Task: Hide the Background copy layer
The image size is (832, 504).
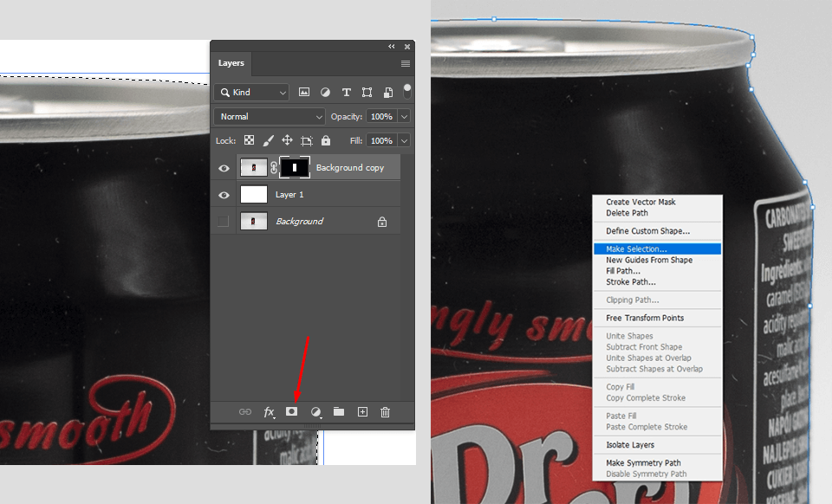Action: pyautogui.click(x=224, y=168)
